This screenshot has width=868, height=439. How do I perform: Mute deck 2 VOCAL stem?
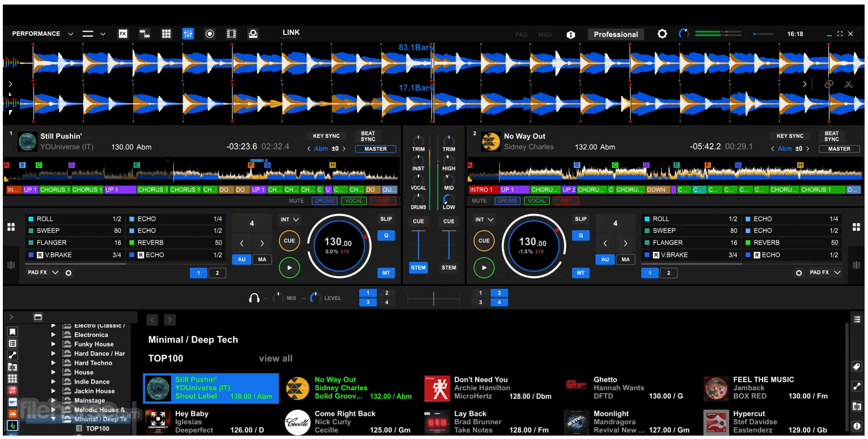tap(536, 201)
